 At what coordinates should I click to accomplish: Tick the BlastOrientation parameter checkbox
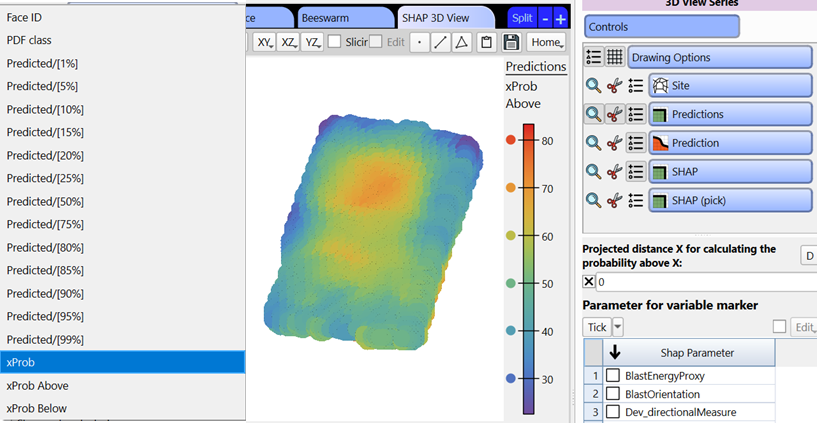pos(613,393)
